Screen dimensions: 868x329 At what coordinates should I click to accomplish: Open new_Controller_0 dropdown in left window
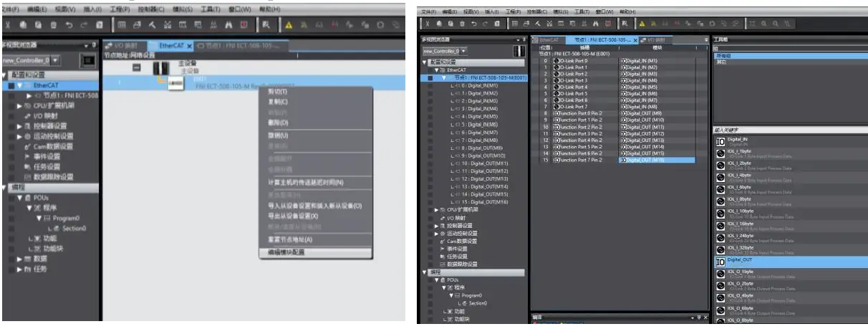pyautogui.click(x=55, y=61)
